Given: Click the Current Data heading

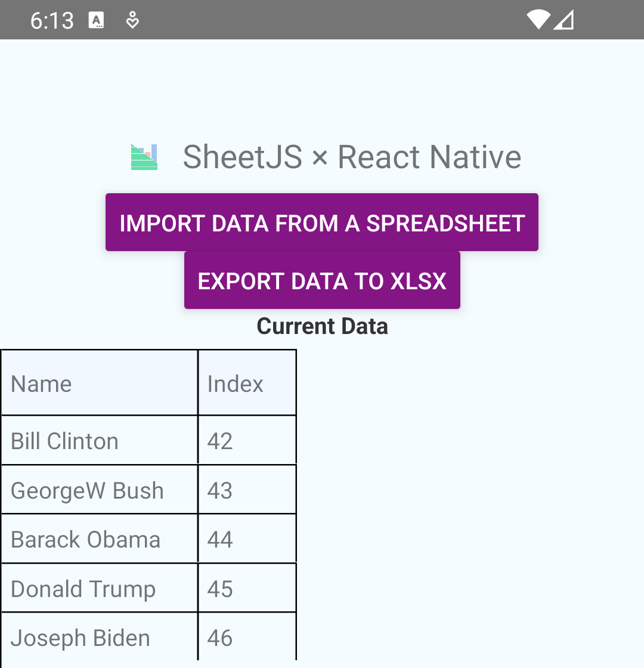Looking at the screenshot, I should tap(322, 326).
